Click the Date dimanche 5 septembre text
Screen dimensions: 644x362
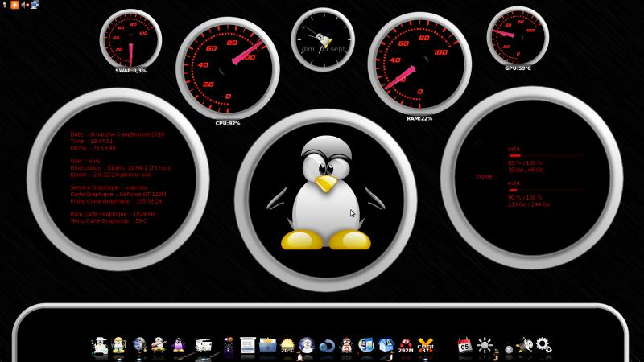point(117,134)
